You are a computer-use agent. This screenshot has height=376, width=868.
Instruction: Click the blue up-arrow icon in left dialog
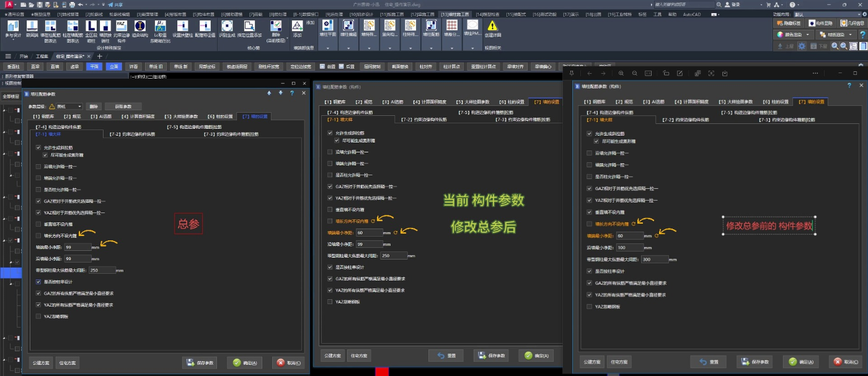pos(269,93)
